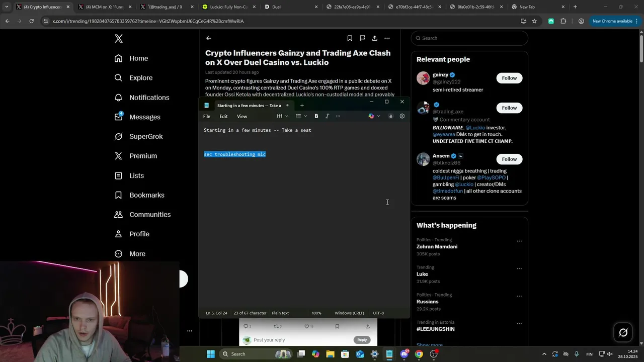Expand the H1 heading dropdown in Notepad
The image size is (644, 362).
pyautogui.click(x=282, y=116)
